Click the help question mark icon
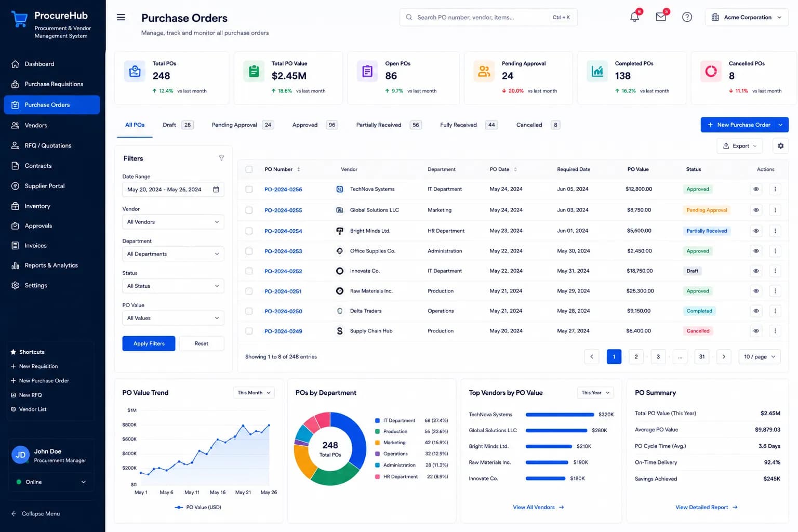Screen dimensions: 798x532 687,17
